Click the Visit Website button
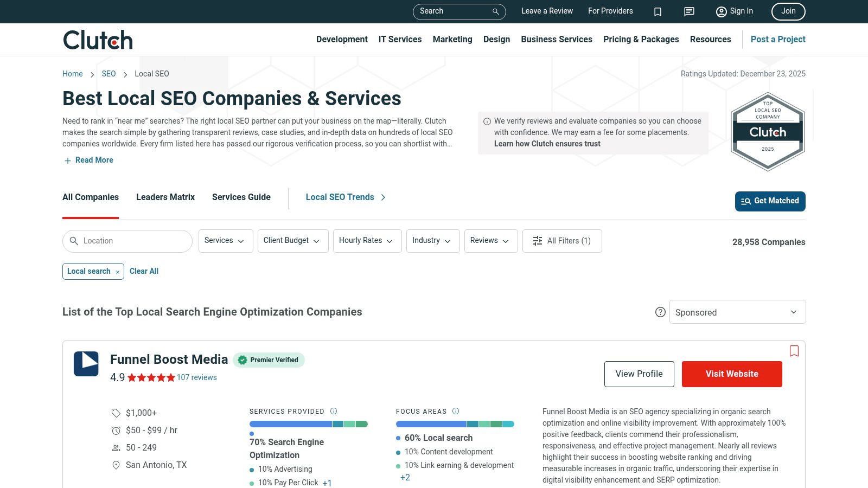 [x=732, y=374]
